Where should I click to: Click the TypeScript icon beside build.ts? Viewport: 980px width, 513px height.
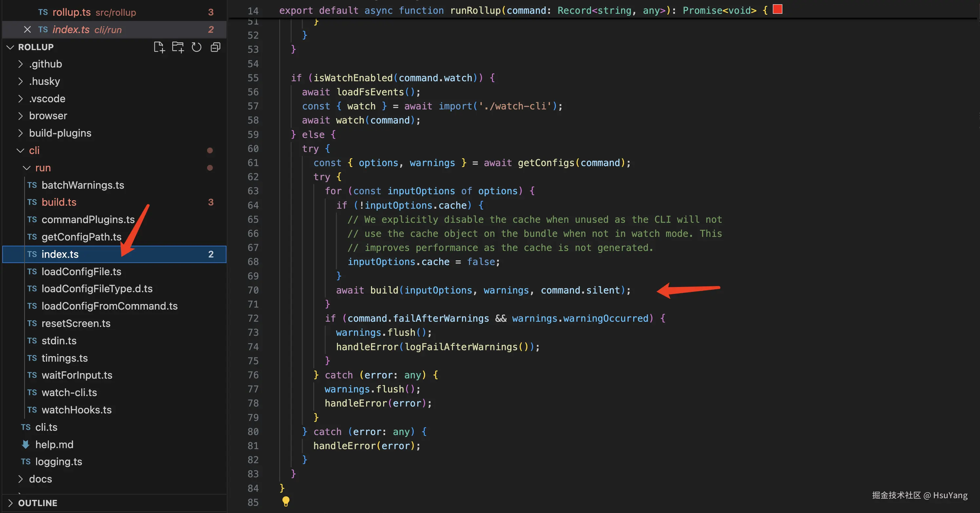click(x=32, y=202)
